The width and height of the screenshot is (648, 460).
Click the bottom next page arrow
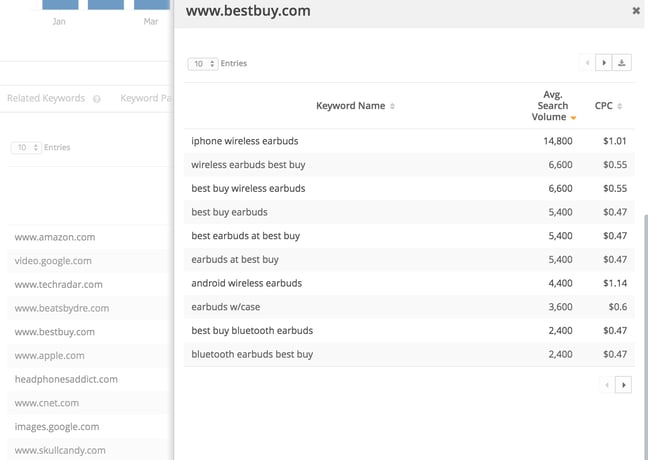625,384
